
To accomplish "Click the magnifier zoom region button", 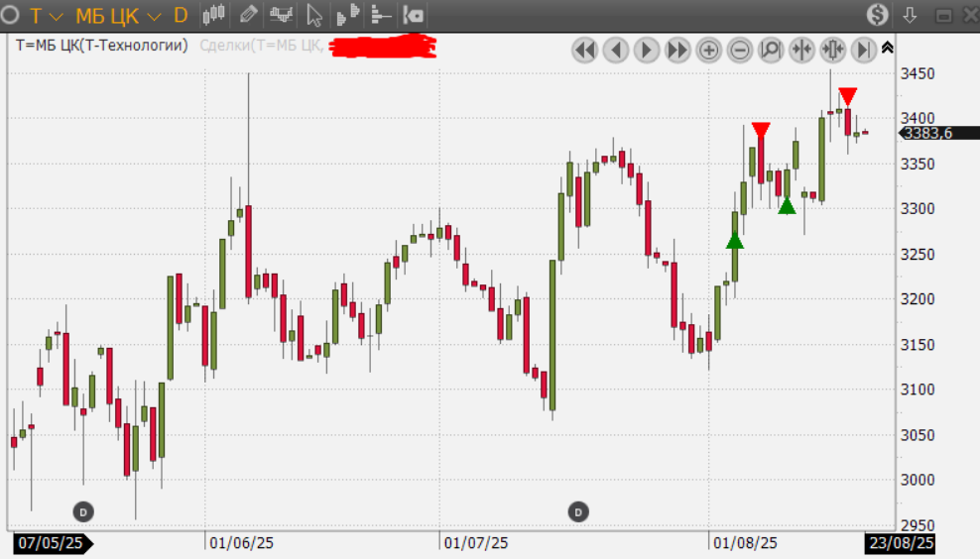I will [771, 50].
